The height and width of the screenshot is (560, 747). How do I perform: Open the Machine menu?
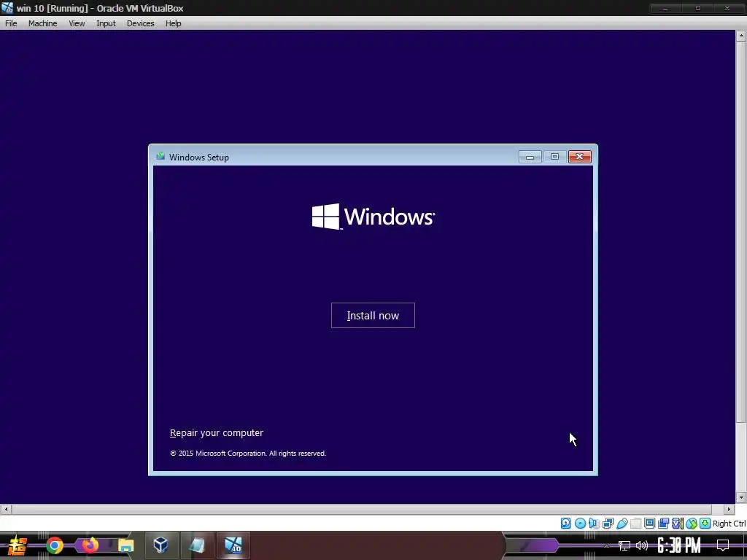click(42, 23)
